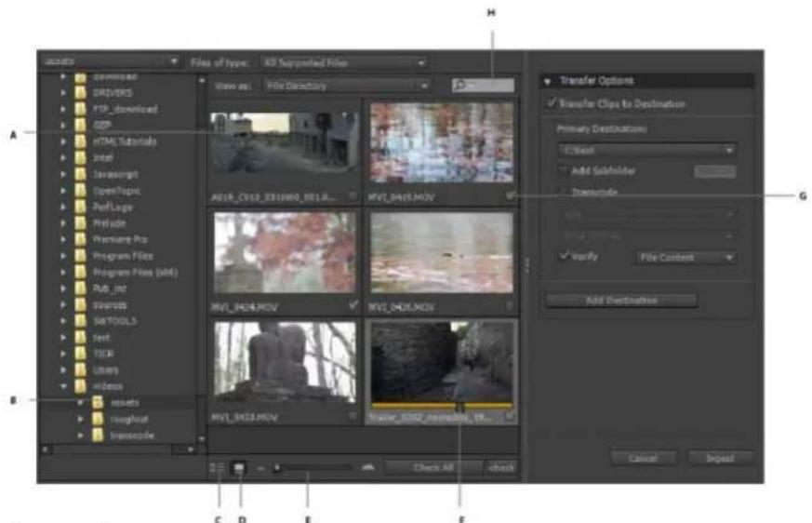Check the MVI_0426.MOV clip checkbox

(510, 307)
